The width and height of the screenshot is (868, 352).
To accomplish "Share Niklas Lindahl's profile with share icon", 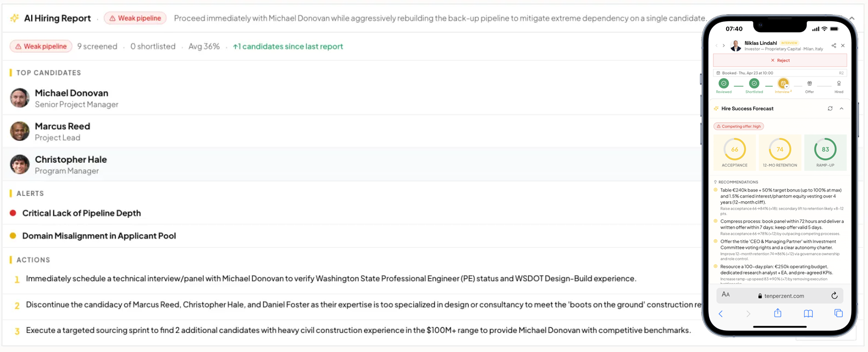I will [x=834, y=46].
